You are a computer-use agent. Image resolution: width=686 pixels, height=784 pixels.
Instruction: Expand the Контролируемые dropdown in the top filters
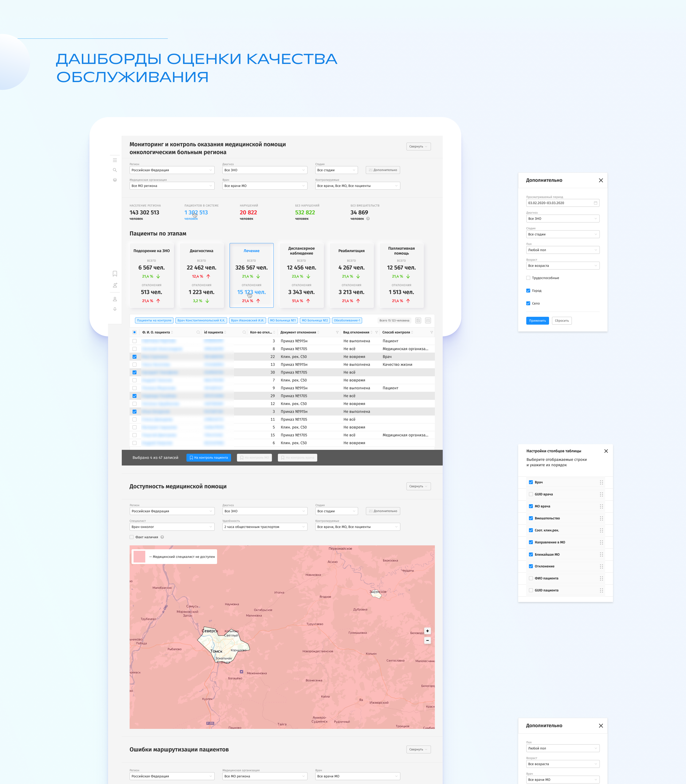tap(357, 186)
